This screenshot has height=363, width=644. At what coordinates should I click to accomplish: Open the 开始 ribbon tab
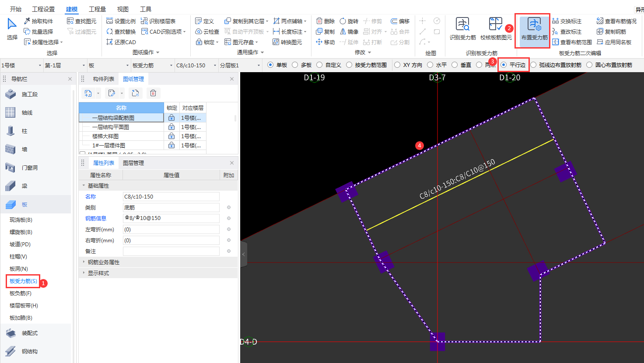tap(16, 9)
